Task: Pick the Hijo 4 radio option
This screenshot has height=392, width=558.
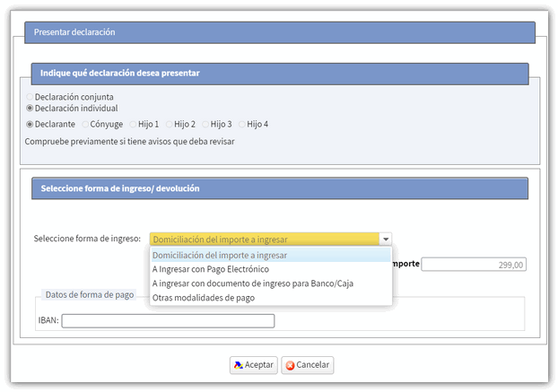Action: pyautogui.click(x=242, y=125)
